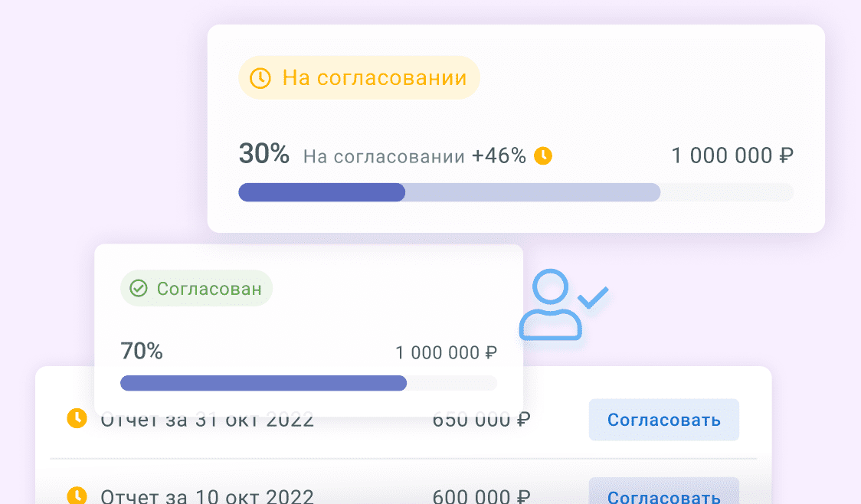Click the clock icon for 10 окт 2022 report

click(77, 496)
